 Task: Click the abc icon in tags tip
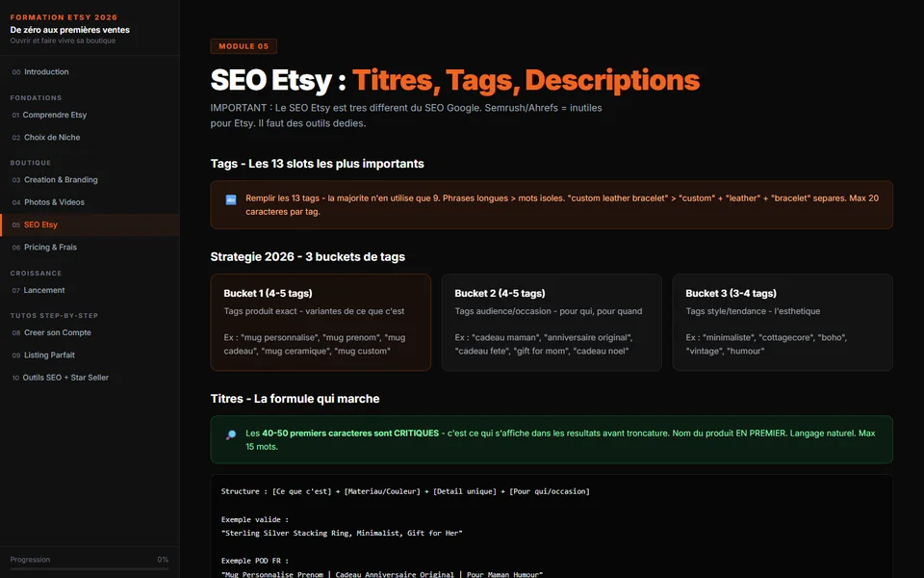pos(231,200)
